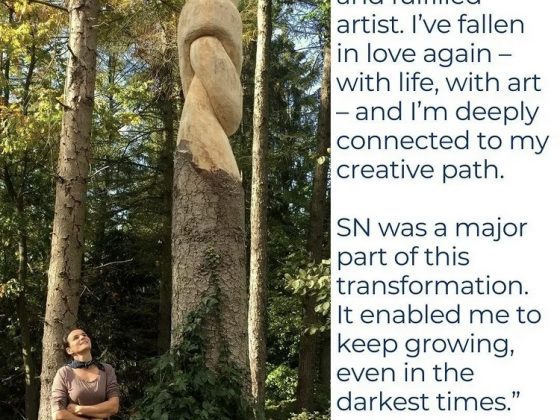Click the woman's blue neck scarf
Viewport: 560px width, 420px height.
pos(84,364)
